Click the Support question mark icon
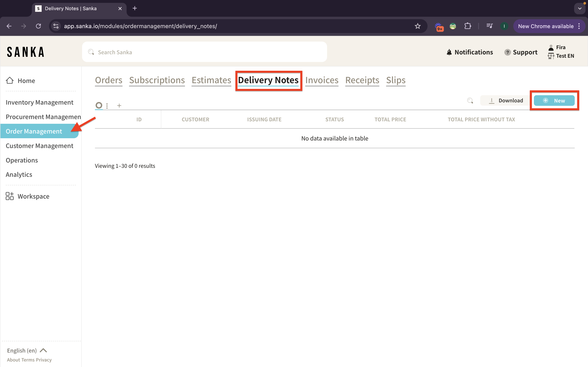 click(x=507, y=52)
